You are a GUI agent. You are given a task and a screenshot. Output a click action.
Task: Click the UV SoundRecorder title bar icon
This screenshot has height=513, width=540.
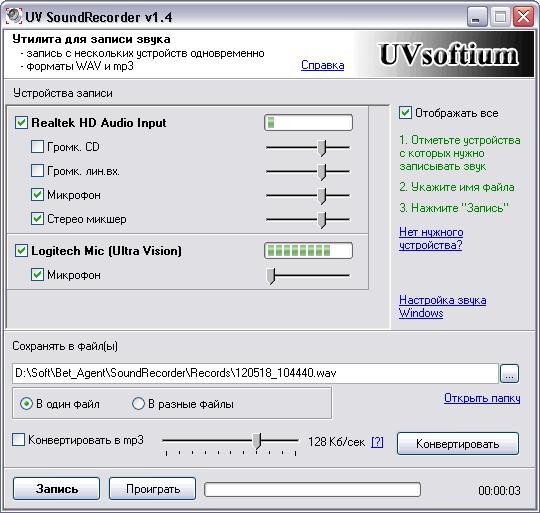[13, 16]
